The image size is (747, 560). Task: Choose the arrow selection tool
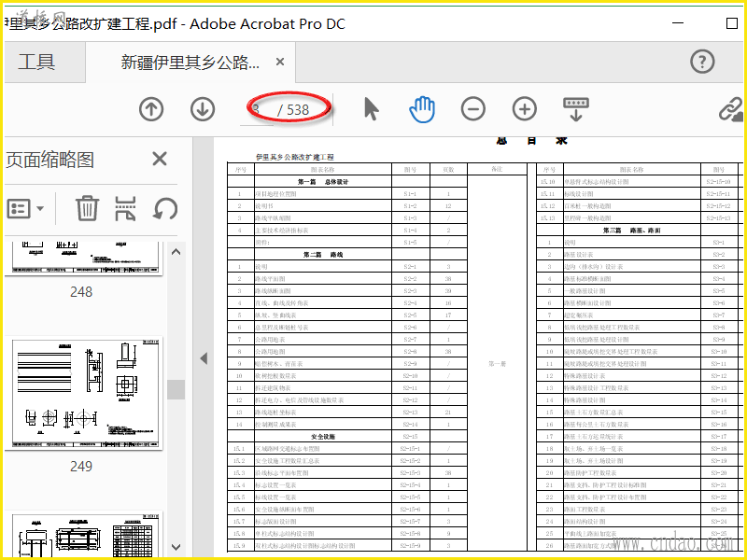(371, 109)
